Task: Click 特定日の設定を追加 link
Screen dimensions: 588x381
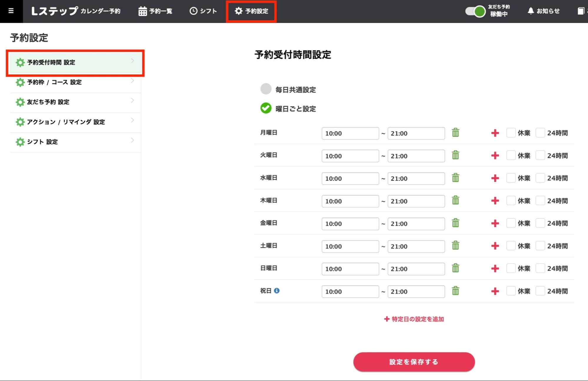Action: pos(414,319)
